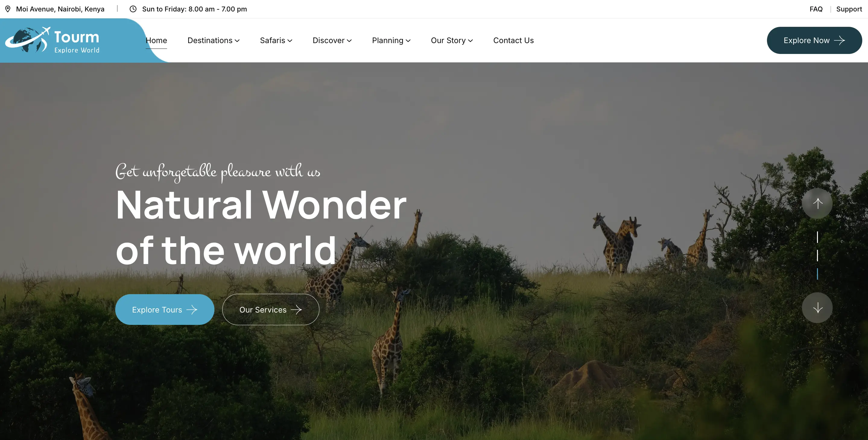This screenshot has width=868, height=440.
Task: Click the arrow icon in Explore Tours
Action: click(192, 310)
